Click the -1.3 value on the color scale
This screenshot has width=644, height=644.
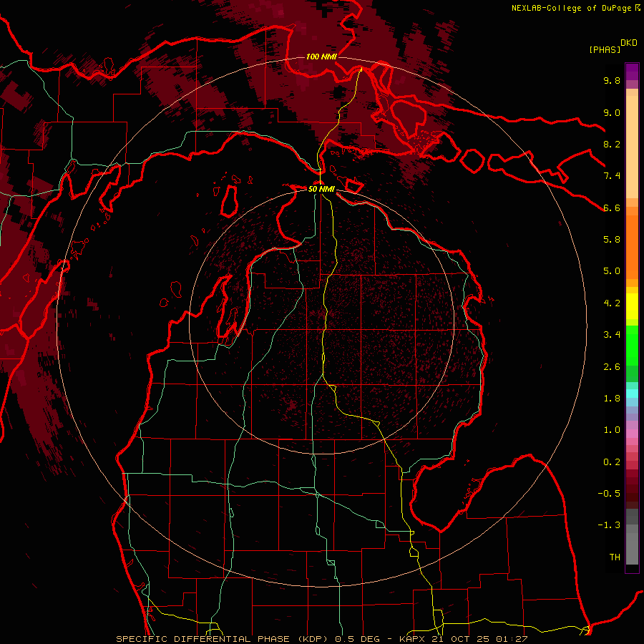click(609, 525)
